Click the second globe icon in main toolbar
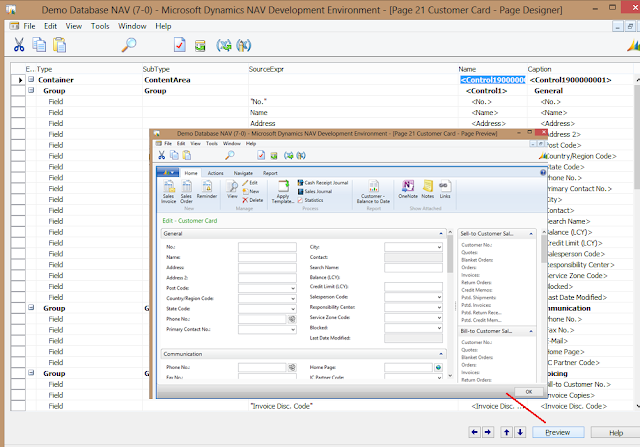The height and width of the screenshot is (447, 640). click(x=243, y=45)
